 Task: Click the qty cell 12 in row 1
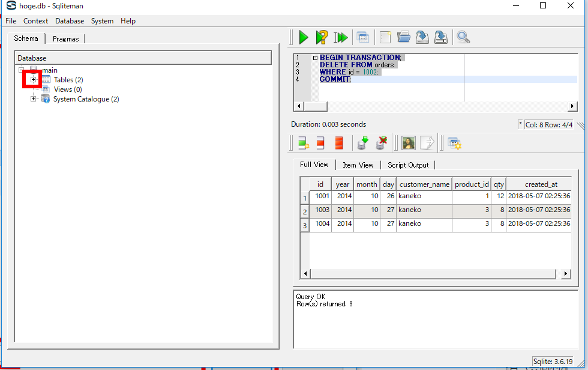(x=499, y=196)
